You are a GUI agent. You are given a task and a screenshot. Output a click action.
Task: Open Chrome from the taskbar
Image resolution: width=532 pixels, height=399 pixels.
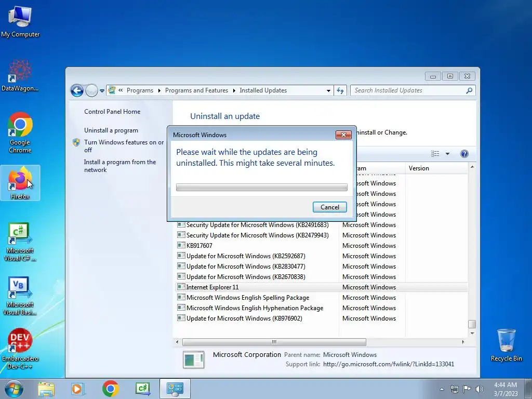pos(110,389)
